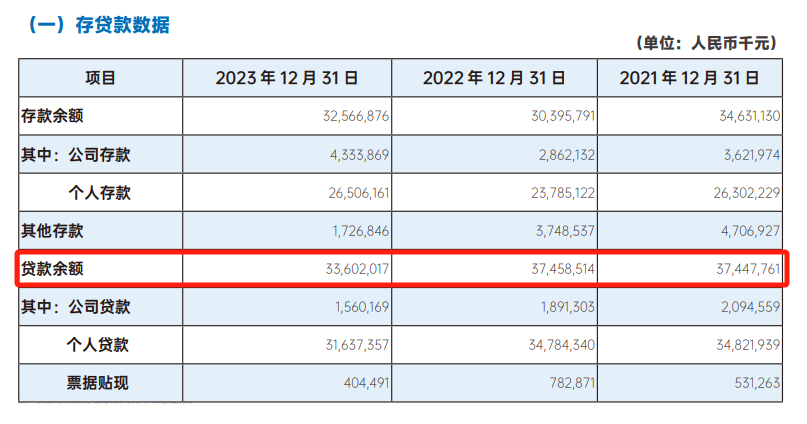Image resolution: width=807 pixels, height=424 pixels.
Task: Click the value 31,637,357
Action: 357,345
